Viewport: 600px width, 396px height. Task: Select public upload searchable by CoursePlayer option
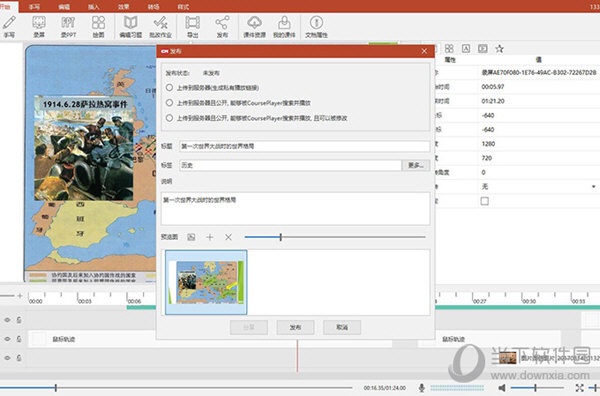[x=169, y=103]
